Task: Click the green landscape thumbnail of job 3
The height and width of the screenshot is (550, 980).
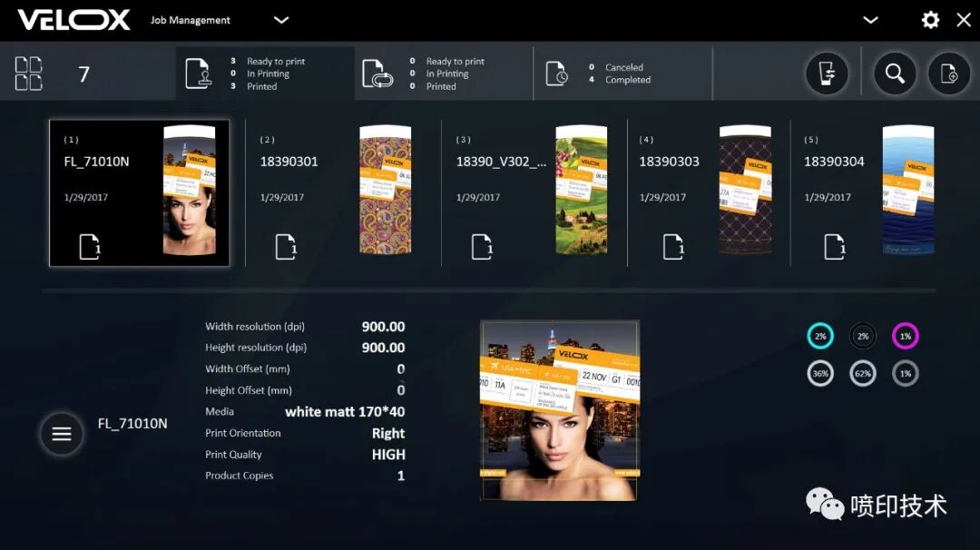Action: [582, 190]
